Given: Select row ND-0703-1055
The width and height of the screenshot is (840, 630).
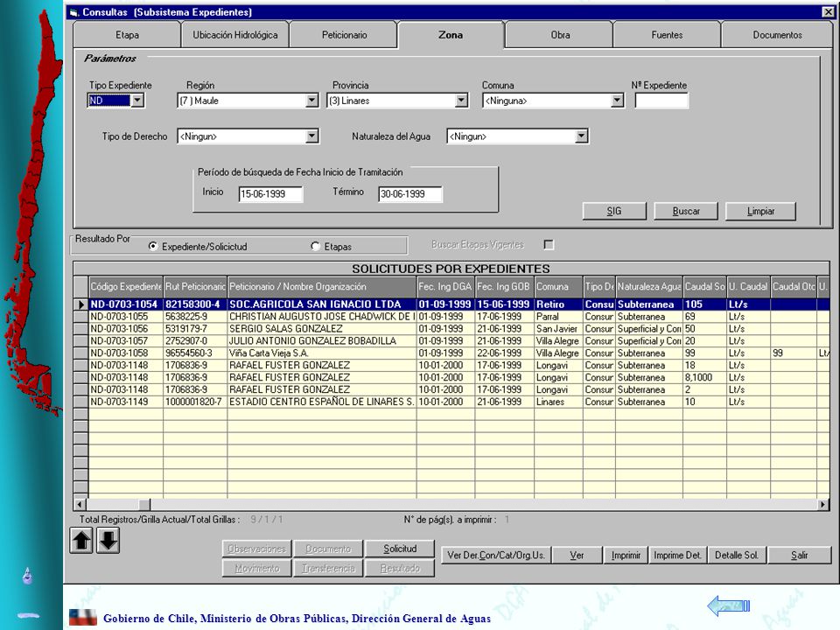Looking at the screenshot, I should pos(452,317).
